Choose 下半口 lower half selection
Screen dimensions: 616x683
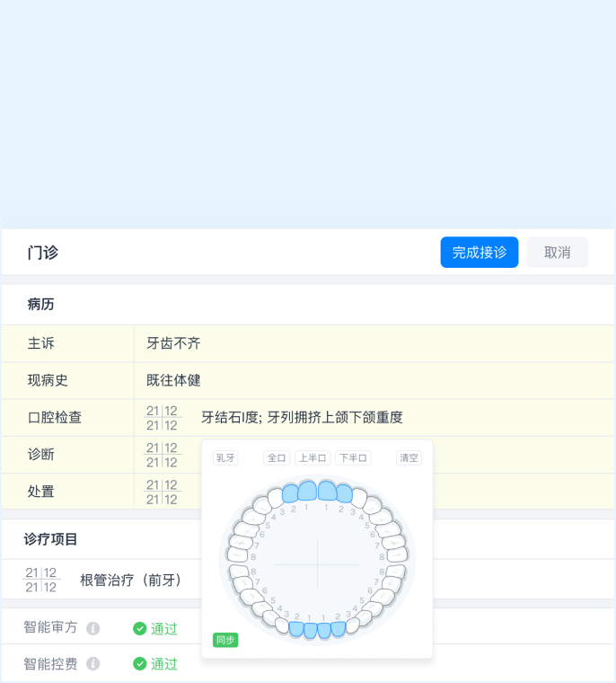point(353,457)
